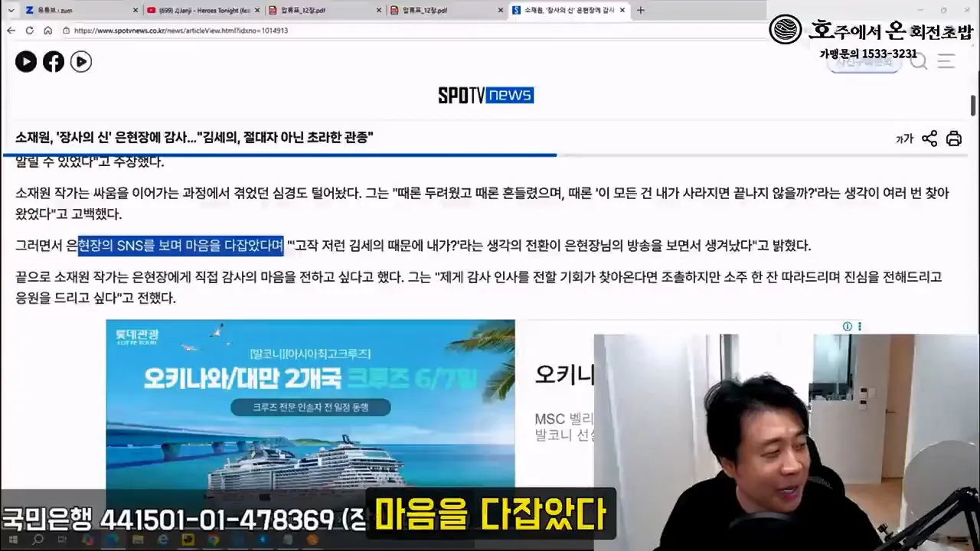Open the SPOTV Facebook page icon

(54, 62)
